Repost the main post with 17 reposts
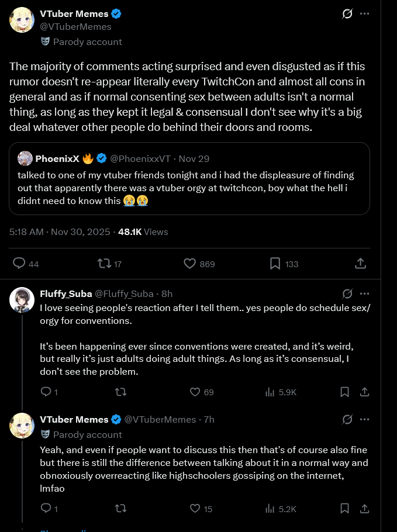The image size is (397, 532). 105,264
